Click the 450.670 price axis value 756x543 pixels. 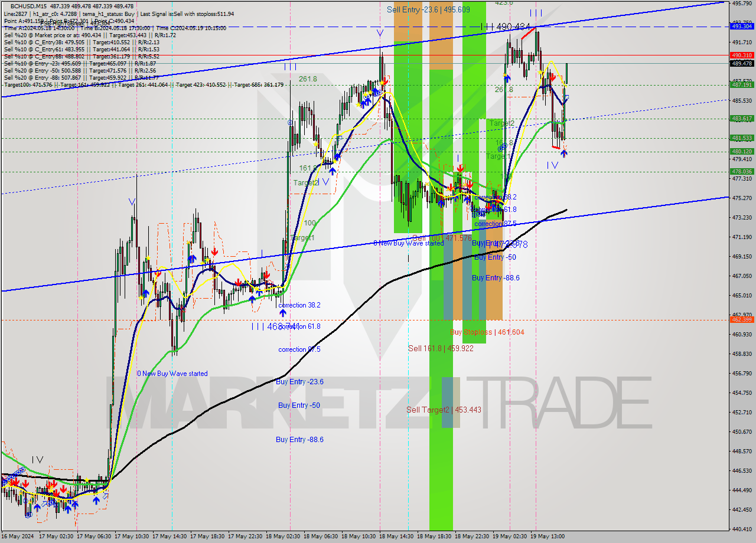click(x=742, y=431)
